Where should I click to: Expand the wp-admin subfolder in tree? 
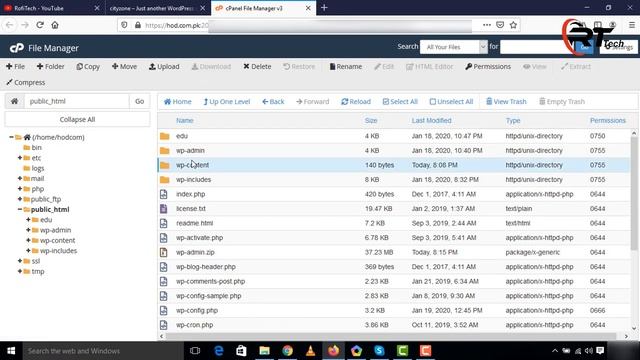coord(28,230)
